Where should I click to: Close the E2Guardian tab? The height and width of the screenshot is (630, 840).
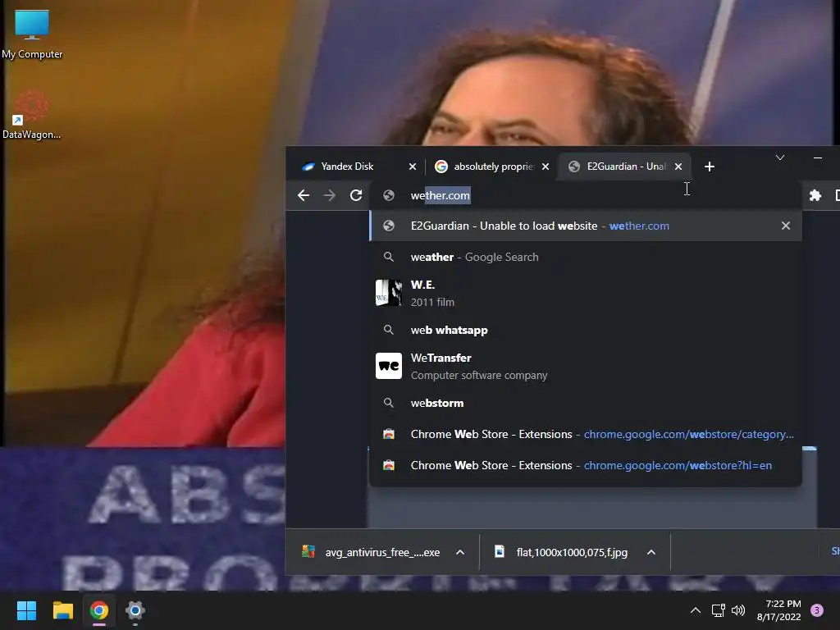click(x=678, y=167)
